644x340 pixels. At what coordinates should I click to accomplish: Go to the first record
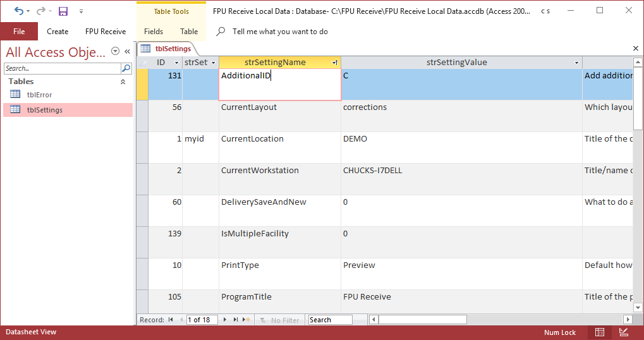(x=171, y=320)
